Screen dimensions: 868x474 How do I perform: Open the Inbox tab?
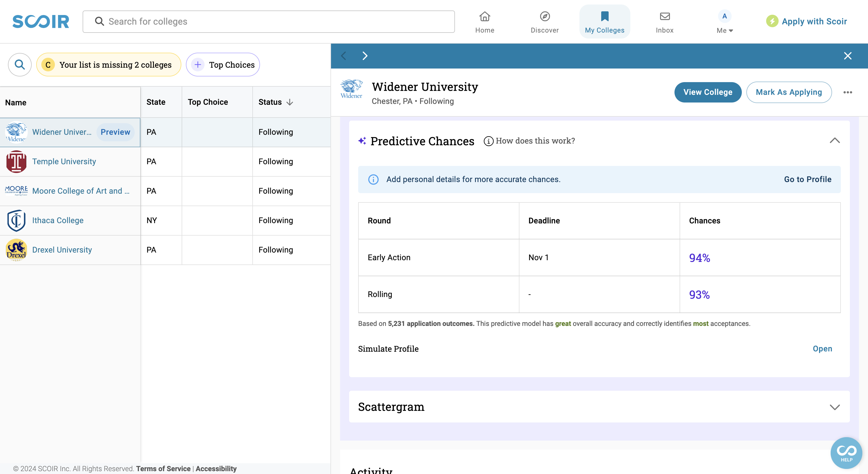(x=665, y=22)
